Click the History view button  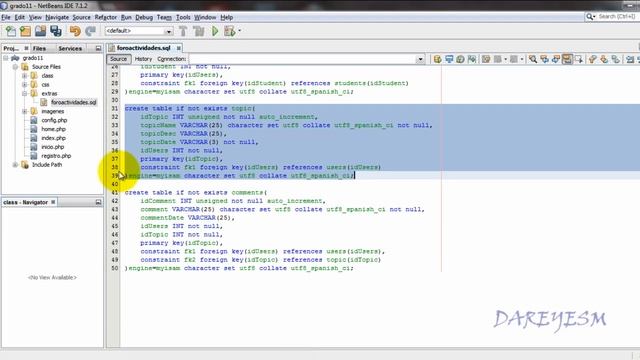(143, 59)
